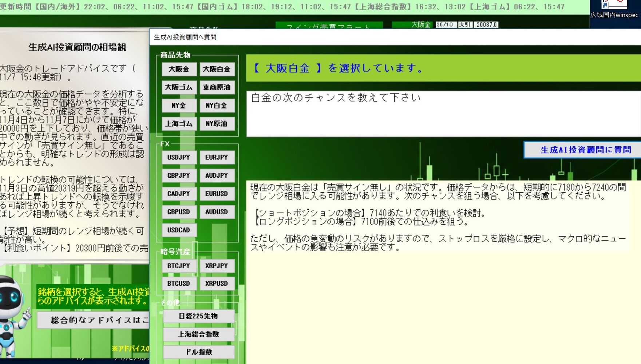
Task: Select the BTCUSD crypto button
Action: [x=179, y=283]
